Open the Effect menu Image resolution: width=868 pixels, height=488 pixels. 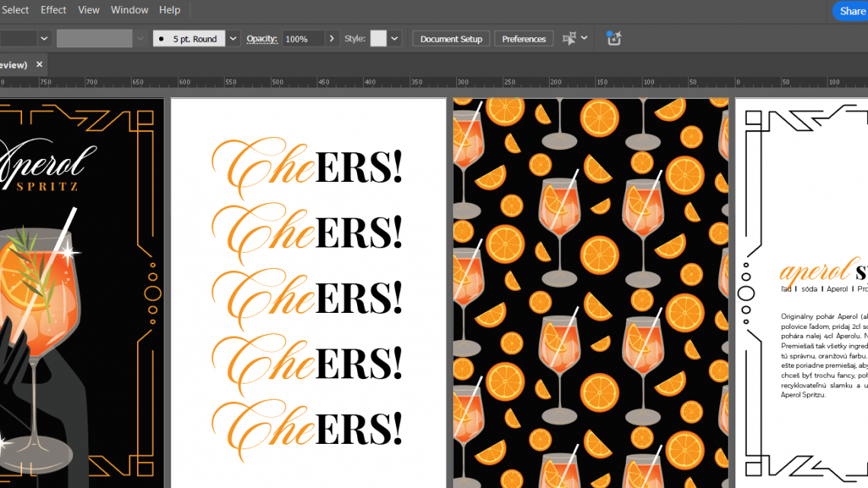click(x=53, y=10)
